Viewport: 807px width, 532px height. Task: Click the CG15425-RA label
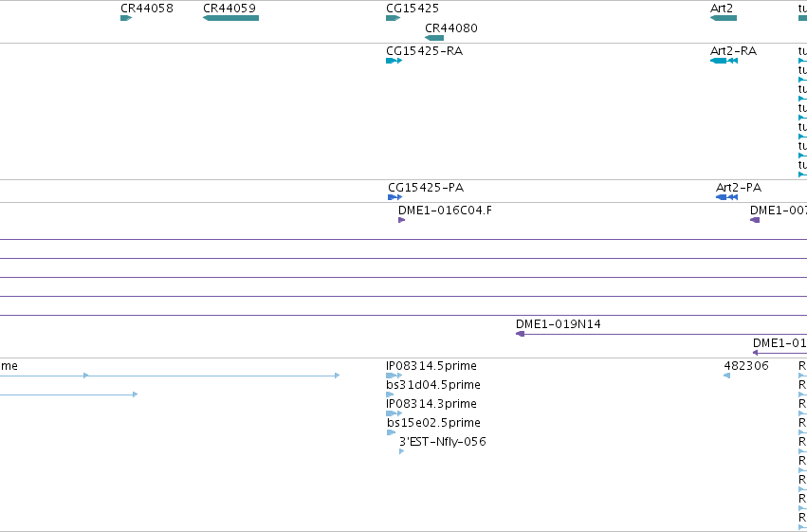coord(424,51)
